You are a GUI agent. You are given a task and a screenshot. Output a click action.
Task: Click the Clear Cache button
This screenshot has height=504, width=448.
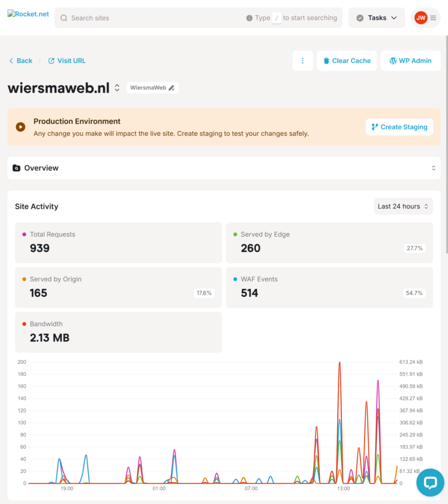[347, 61]
